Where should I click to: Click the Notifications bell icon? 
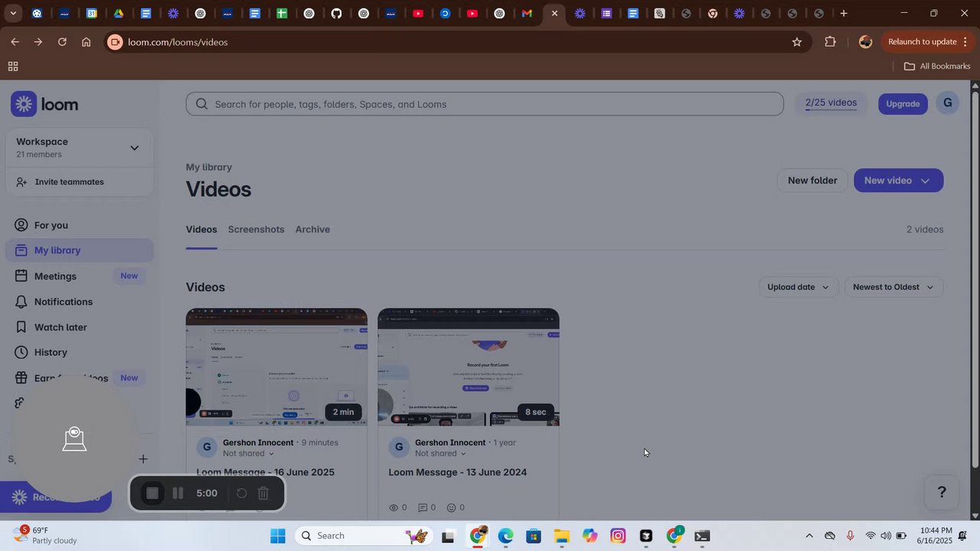point(21,302)
